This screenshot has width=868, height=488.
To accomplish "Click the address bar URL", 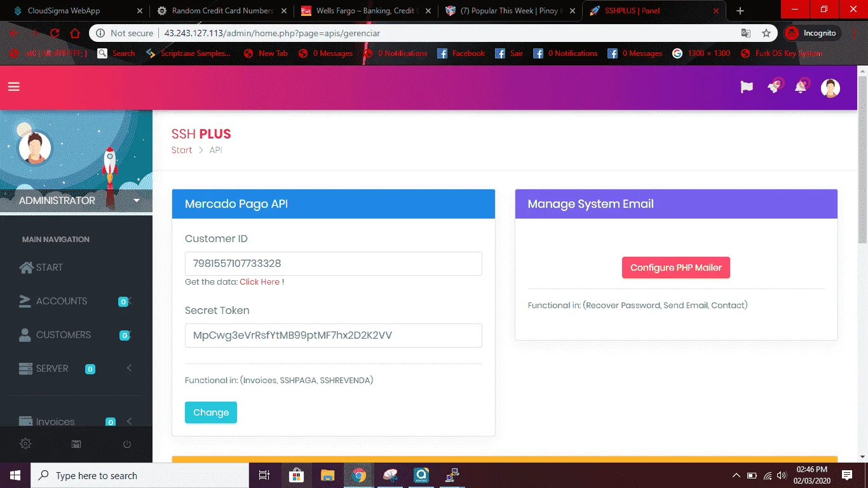I will pos(272,33).
